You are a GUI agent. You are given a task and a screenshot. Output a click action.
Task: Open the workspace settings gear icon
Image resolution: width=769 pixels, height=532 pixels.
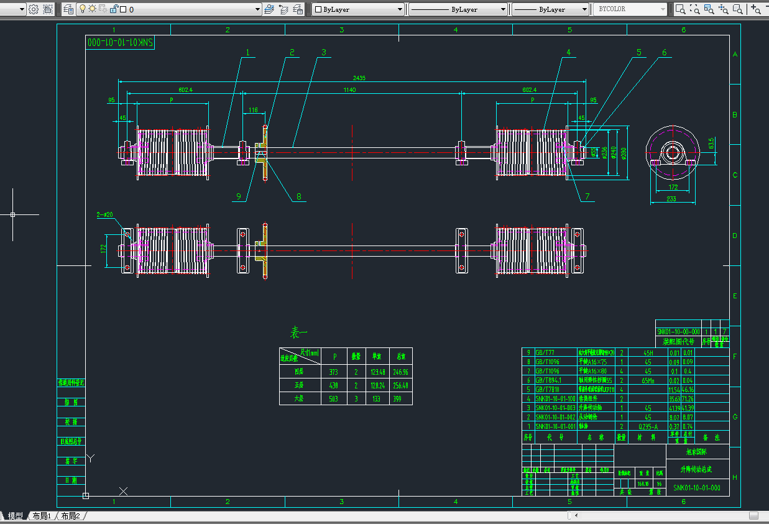[x=34, y=9]
